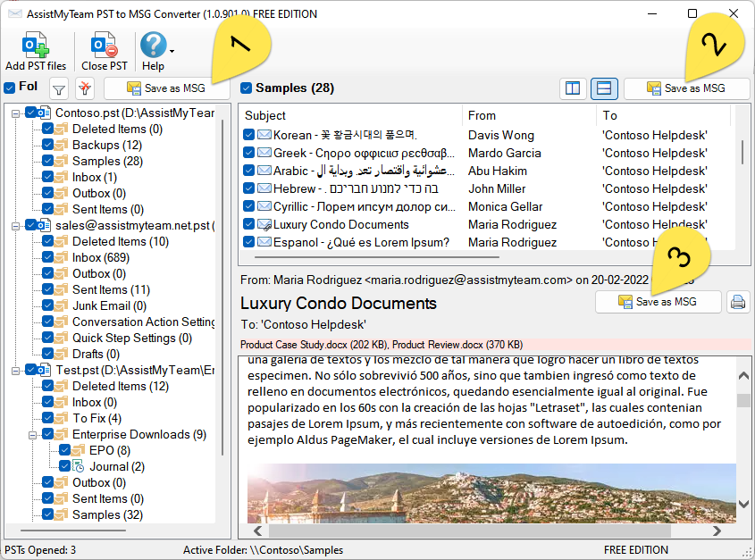
Task: Select the Quick Step Settings (0) folder
Action: tap(132, 338)
